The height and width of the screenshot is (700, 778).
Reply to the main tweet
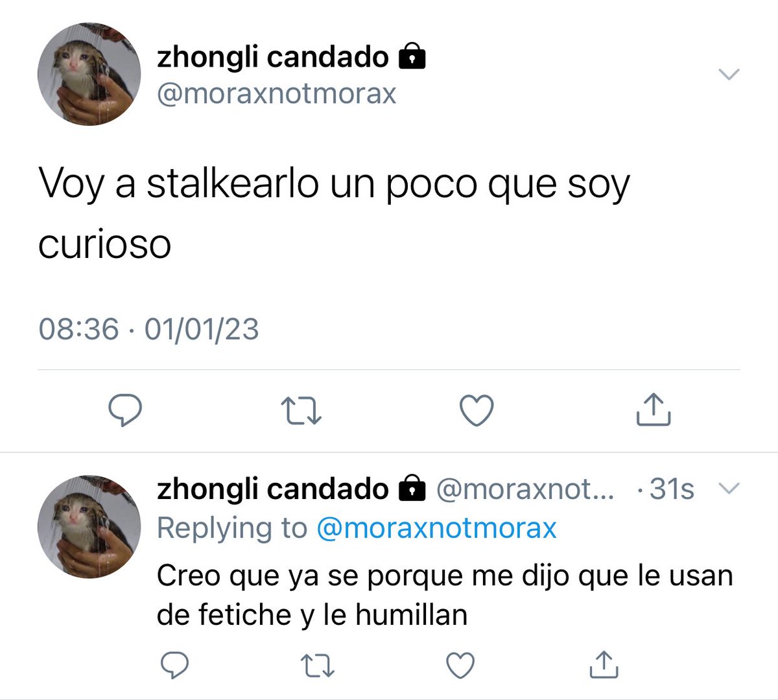click(124, 410)
